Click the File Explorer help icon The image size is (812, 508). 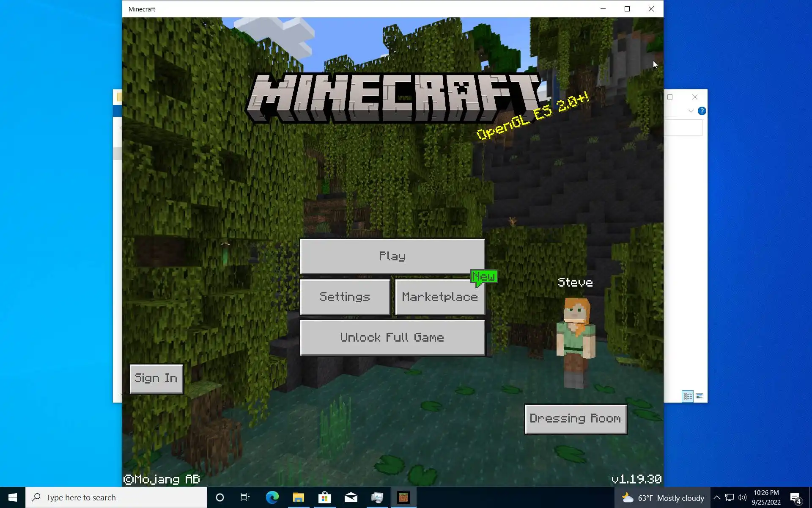click(x=702, y=111)
